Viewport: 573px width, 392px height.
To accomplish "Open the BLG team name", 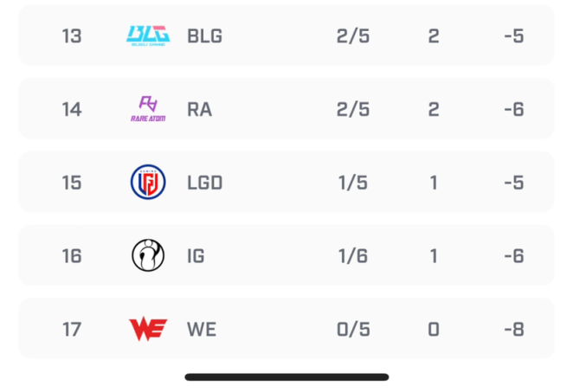I will pyautogui.click(x=204, y=36).
